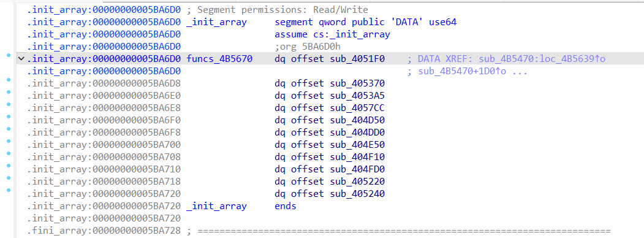Select the funcs_4B5670 label name
This screenshot has height=238, width=644.
point(219,59)
